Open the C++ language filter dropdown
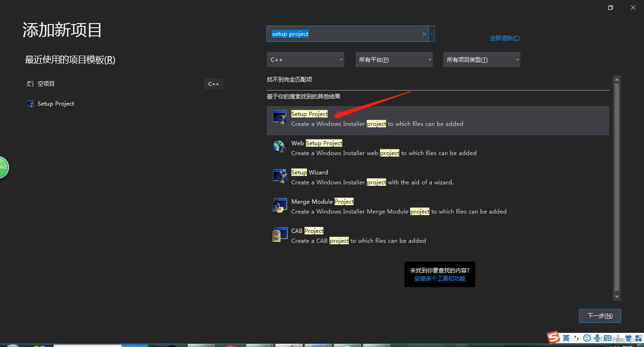This screenshot has height=347, width=644. click(x=305, y=59)
